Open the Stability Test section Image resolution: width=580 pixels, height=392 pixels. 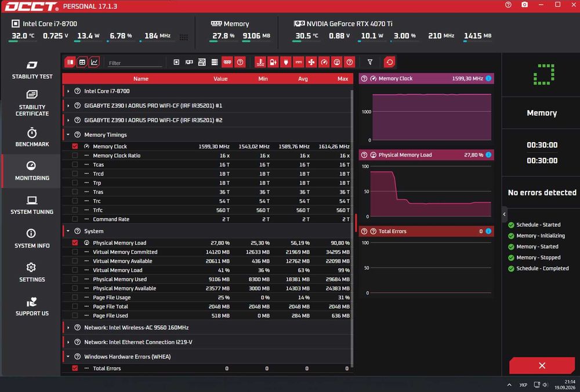(x=32, y=70)
